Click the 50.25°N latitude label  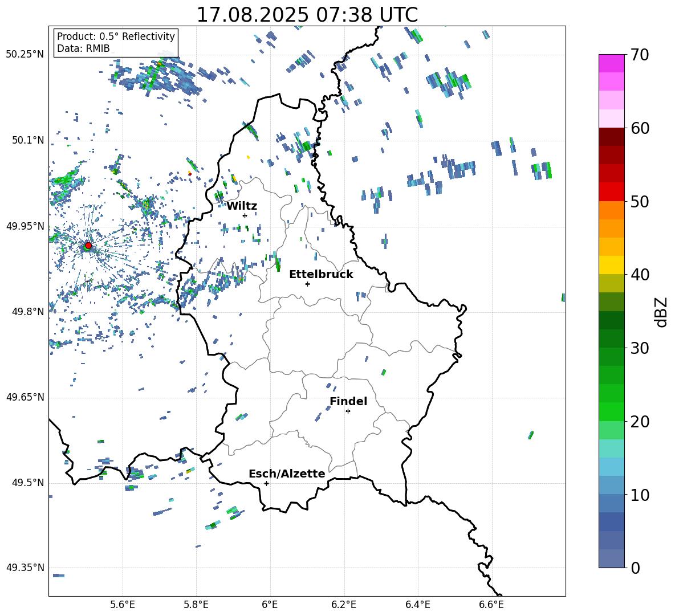(25, 55)
